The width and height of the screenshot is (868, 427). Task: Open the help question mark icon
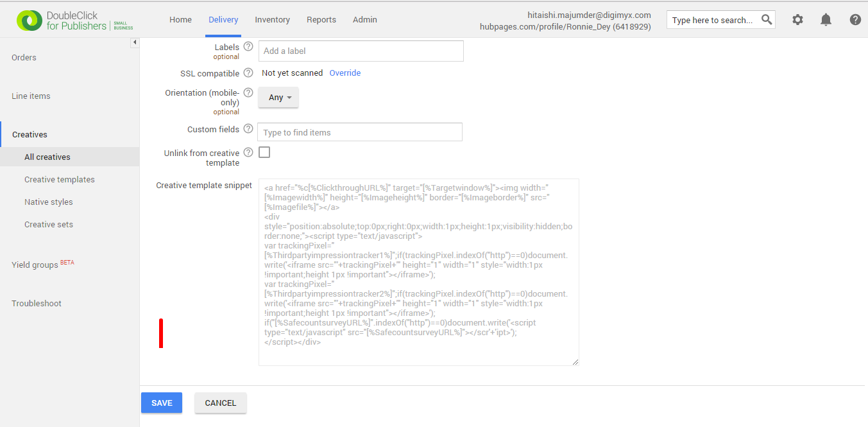coord(855,20)
